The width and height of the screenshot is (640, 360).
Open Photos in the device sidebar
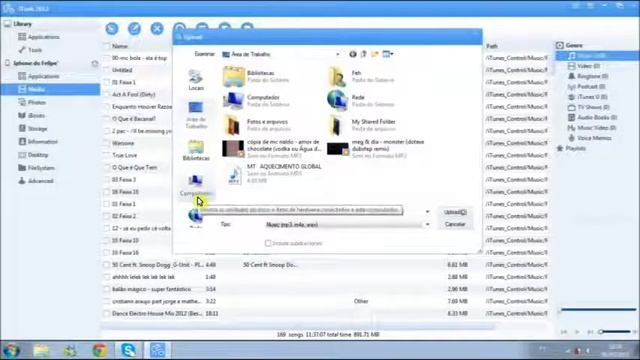32,102
